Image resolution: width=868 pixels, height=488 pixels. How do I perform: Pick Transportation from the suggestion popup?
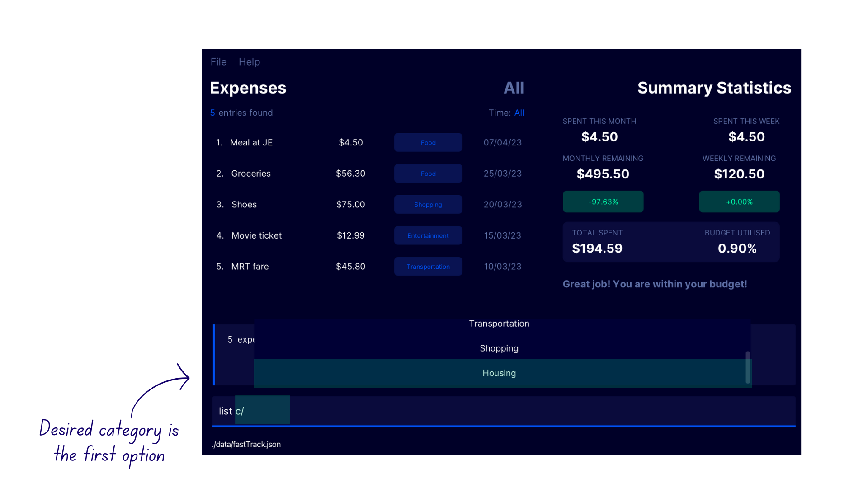(499, 324)
